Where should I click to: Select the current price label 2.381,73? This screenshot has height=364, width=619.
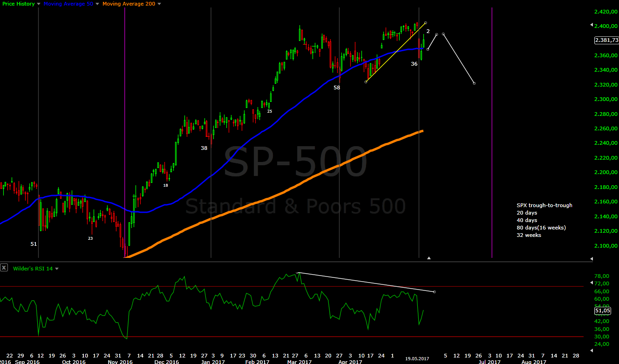pos(606,40)
